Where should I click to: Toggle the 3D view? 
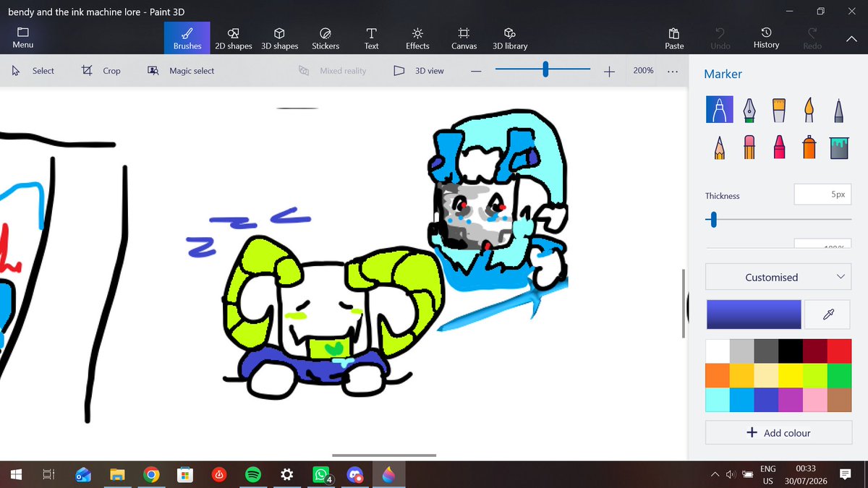coord(419,71)
